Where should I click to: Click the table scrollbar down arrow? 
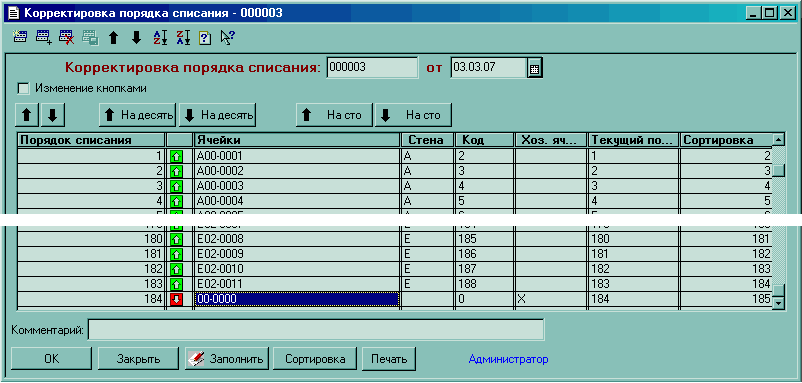[x=778, y=303]
